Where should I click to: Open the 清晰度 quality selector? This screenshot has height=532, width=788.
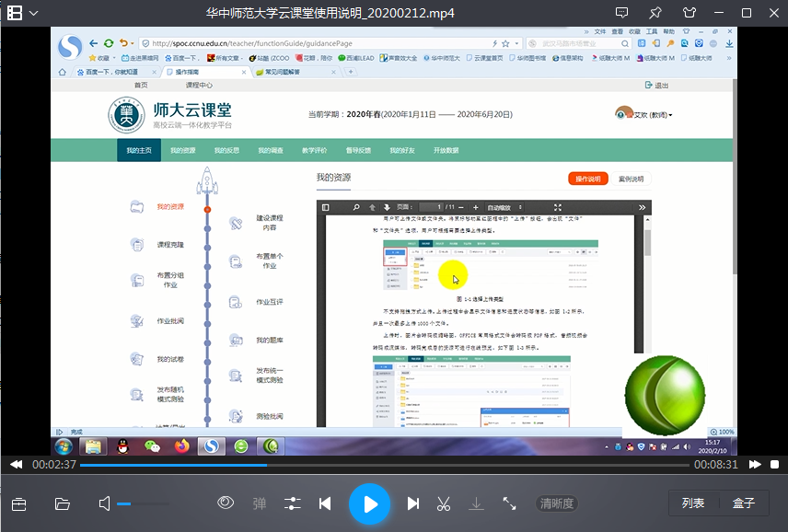[557, 503]
